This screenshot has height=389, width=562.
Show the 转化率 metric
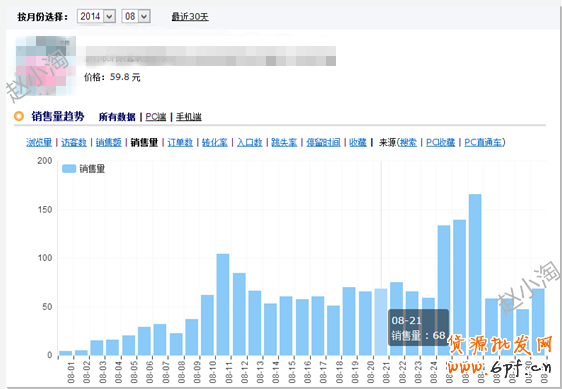point(215,142)
